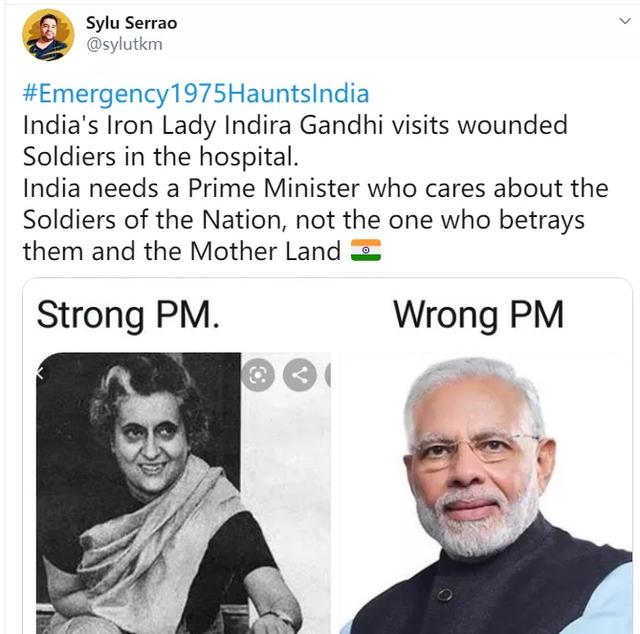Click the India flag emoji
The image size is (640, 634).
tap(366, 251)
